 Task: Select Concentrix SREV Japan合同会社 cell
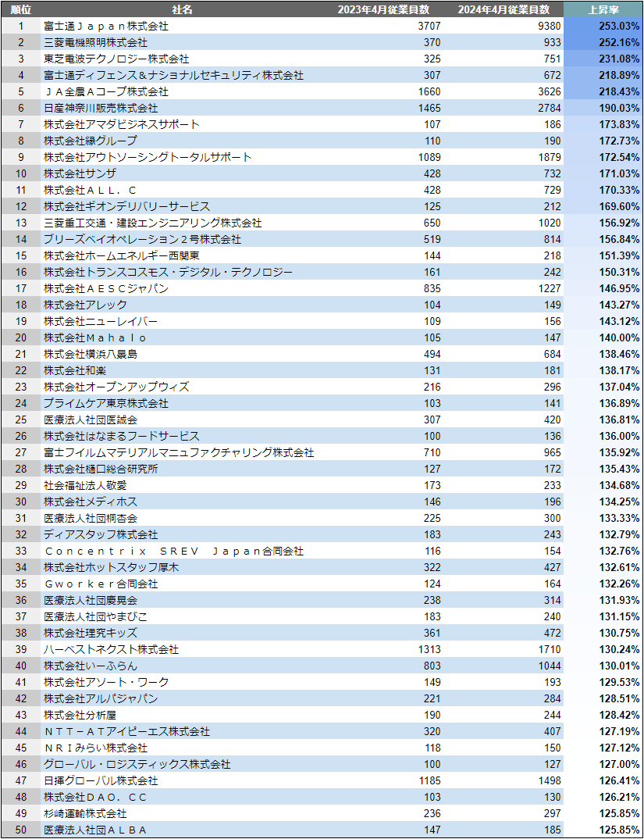click(x=174, y=552)
